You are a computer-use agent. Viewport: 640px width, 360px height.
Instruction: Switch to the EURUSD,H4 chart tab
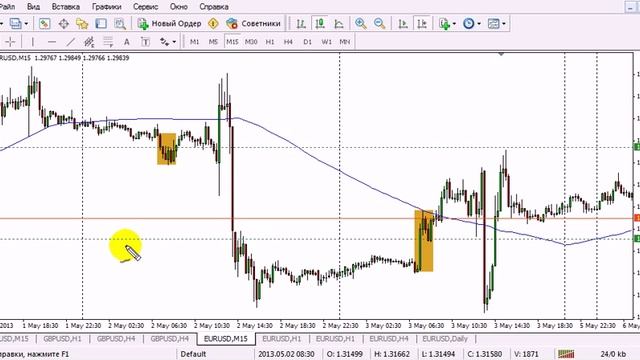389,339
